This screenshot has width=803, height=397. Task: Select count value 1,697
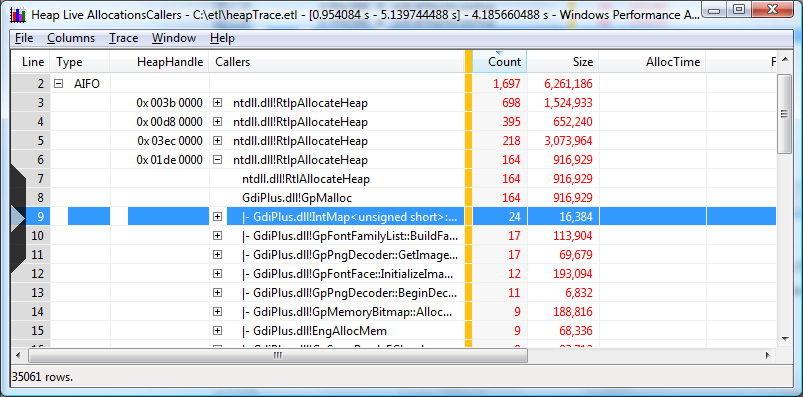click(x=507, y=84)
